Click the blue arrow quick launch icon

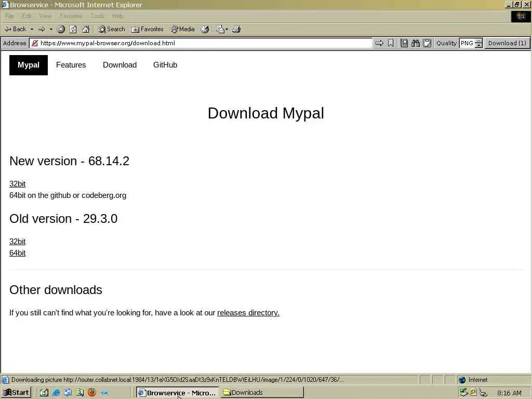pos(104,393)
